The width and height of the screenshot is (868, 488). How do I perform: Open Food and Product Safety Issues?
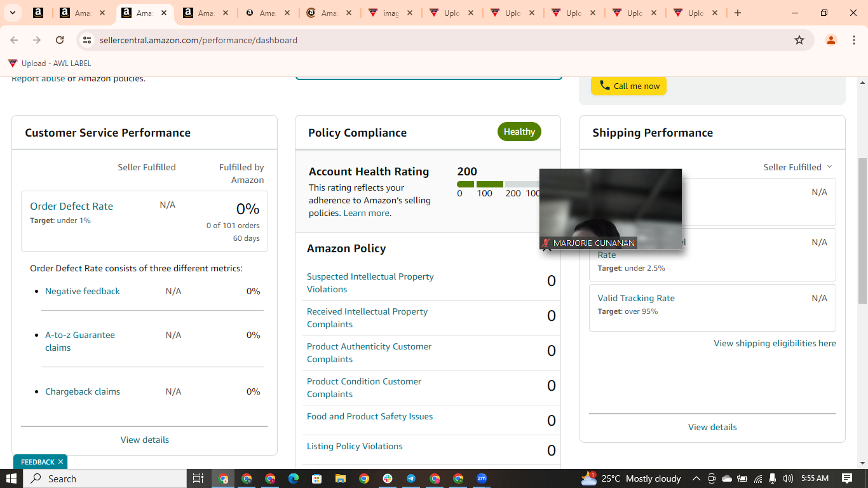pos(370,416)
